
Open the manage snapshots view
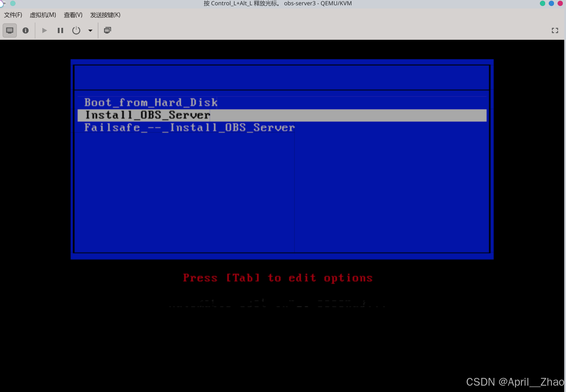tap(108, 30)
